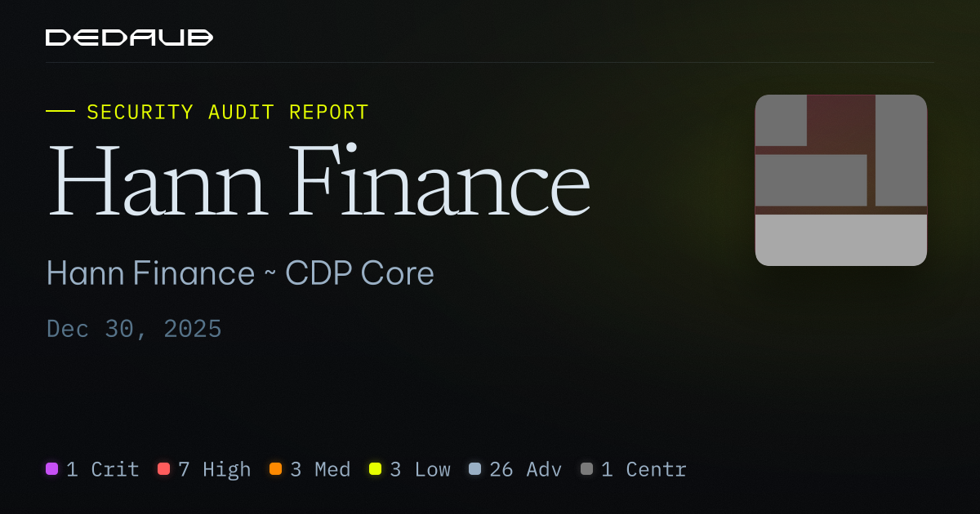Click the purple Crit severity dot
980x514 pixels.
(52, 469)
